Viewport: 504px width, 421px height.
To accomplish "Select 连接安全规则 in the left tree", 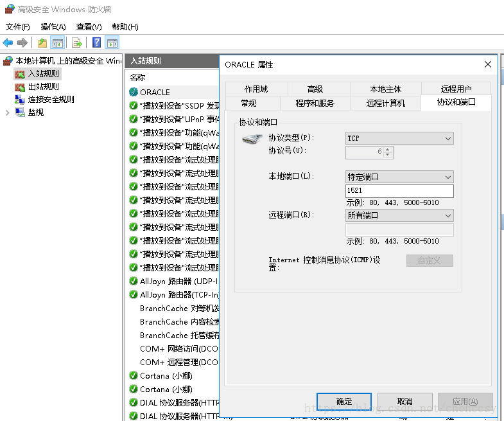I will [x=51, y=99].
